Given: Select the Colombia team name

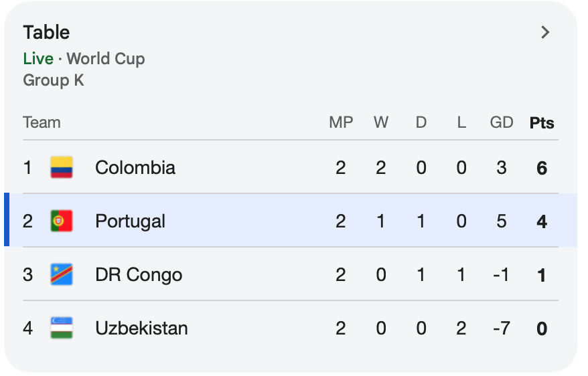Looking at the screenshot, I should click(135, 167).
